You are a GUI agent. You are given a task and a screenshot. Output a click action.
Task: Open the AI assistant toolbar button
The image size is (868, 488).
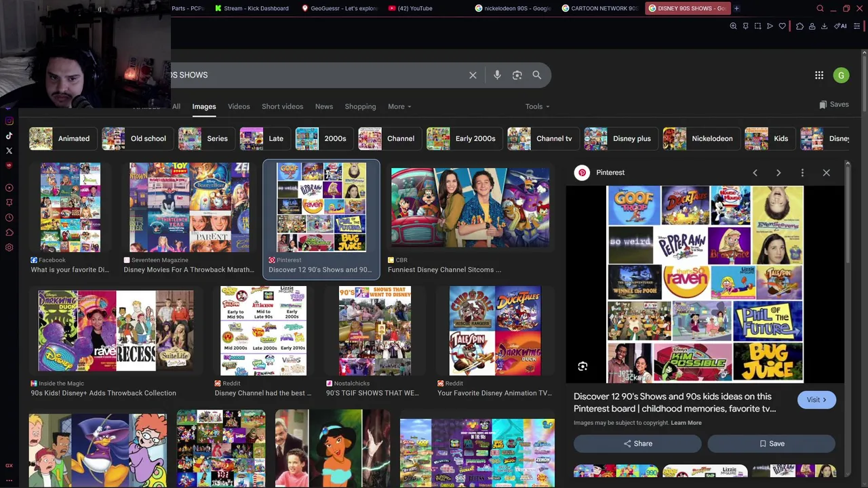[x=841, y=26]
